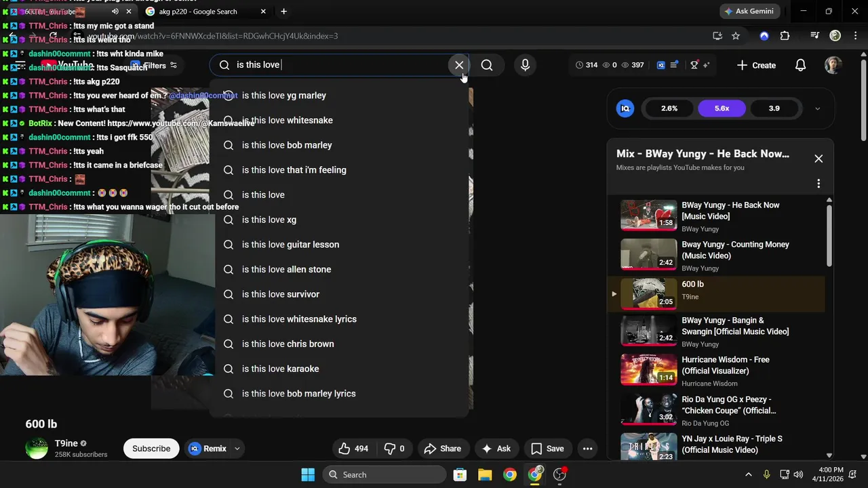Image resolution: width=868 pixels, height=488 pixels.
Task: Start voice search with microphone icon
Action: click(525, 65)
